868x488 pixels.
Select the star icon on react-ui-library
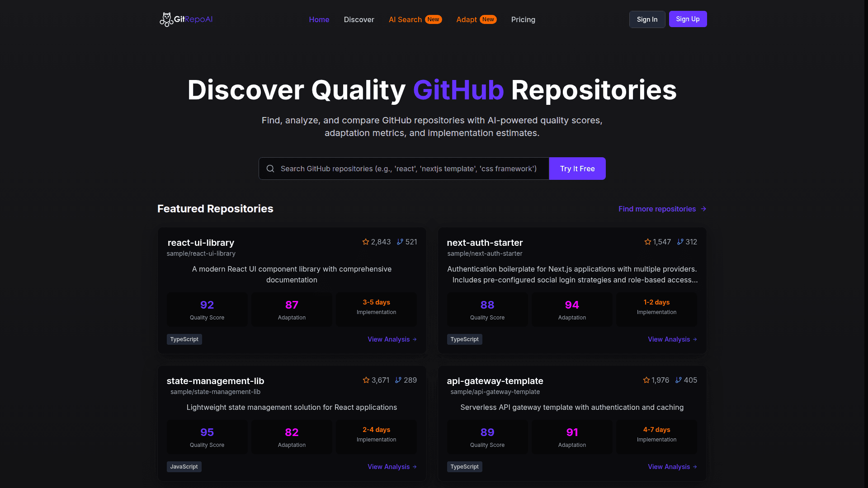coord(365,242)
